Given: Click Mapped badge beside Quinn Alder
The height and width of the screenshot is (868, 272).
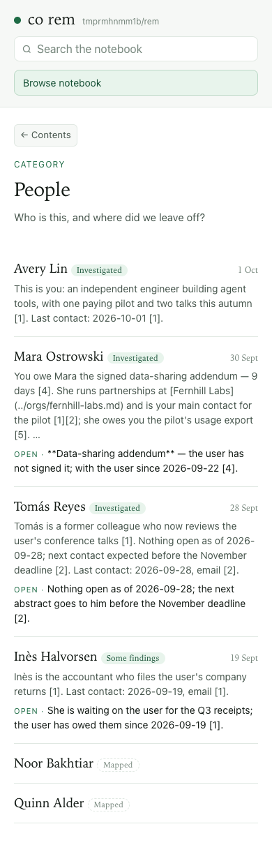Looking at the screenshot, I should click(109, 805).
